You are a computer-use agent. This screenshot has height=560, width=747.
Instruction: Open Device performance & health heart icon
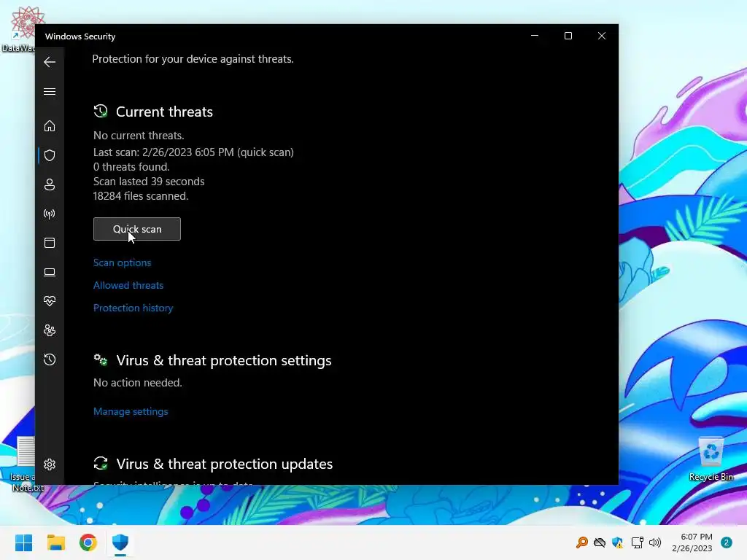click(x=50, y=301)
